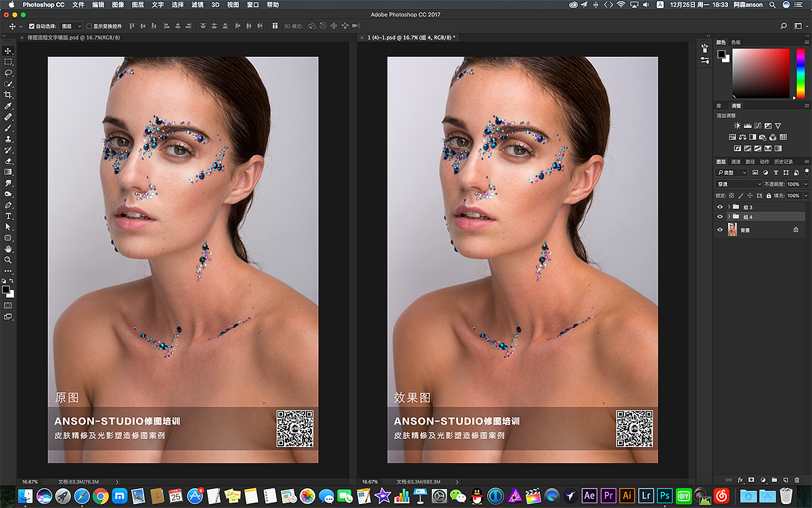812x508 pixels.
Task: Open the fill (填充) dropdown arrow
Action: [806, 196]
